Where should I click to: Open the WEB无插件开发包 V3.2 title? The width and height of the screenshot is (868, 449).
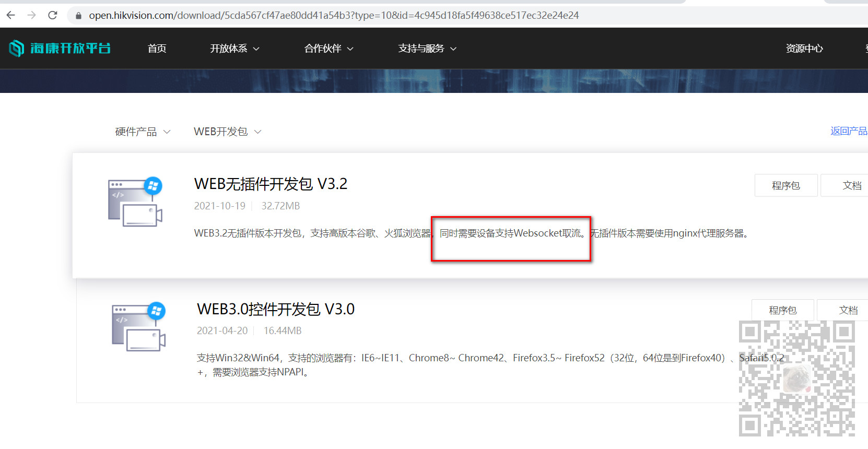coord(271,184)
